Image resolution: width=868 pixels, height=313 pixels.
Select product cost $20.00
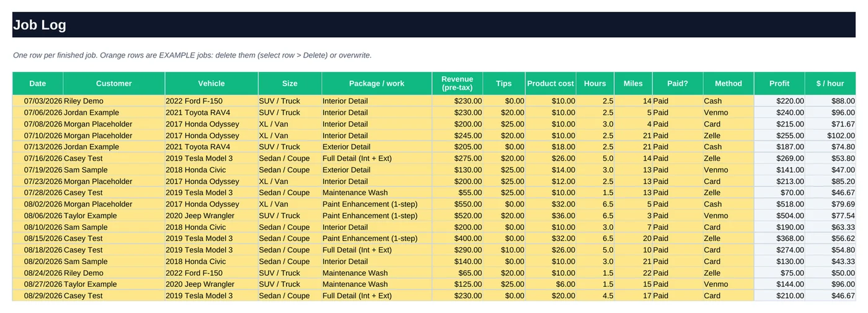click(551, 296)
